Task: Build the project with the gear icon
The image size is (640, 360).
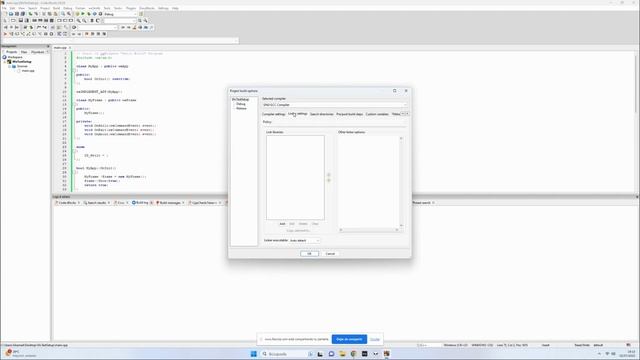Action: coord(77,14)
